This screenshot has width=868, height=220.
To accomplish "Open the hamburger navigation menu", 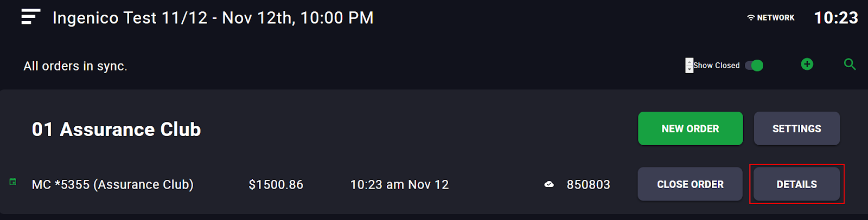I will click(31, 17).
